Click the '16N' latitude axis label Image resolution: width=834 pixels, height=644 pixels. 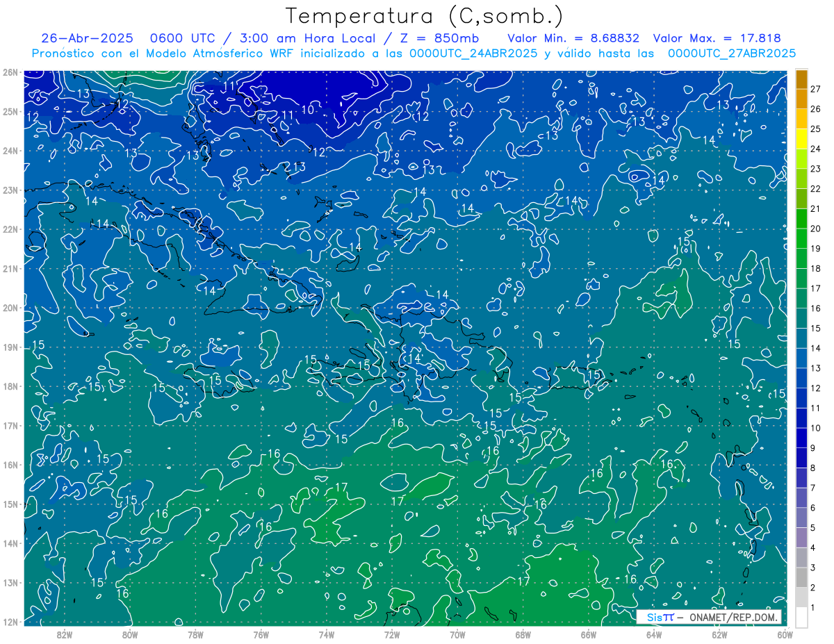(x=10, y=465)
